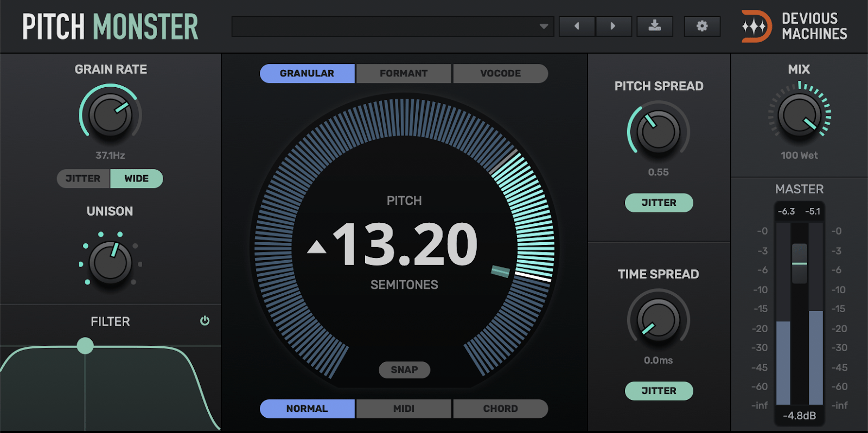Toggle Grain Rate Wide option
The width and height of the screenshot is (868, 433).
[137, 178]
